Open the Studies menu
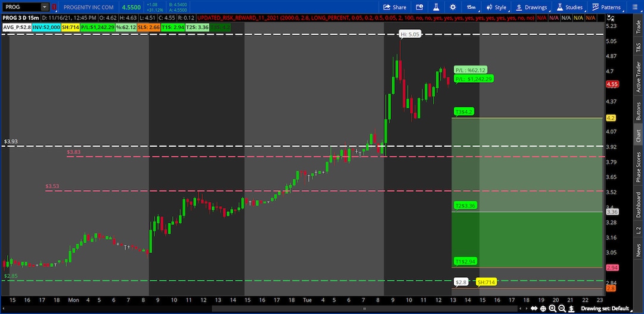The image size is (644, 314). [x=569, y=7]
